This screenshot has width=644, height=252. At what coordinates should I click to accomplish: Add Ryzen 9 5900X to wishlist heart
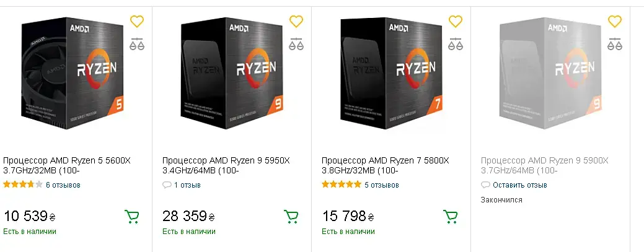tap(614, 21)
